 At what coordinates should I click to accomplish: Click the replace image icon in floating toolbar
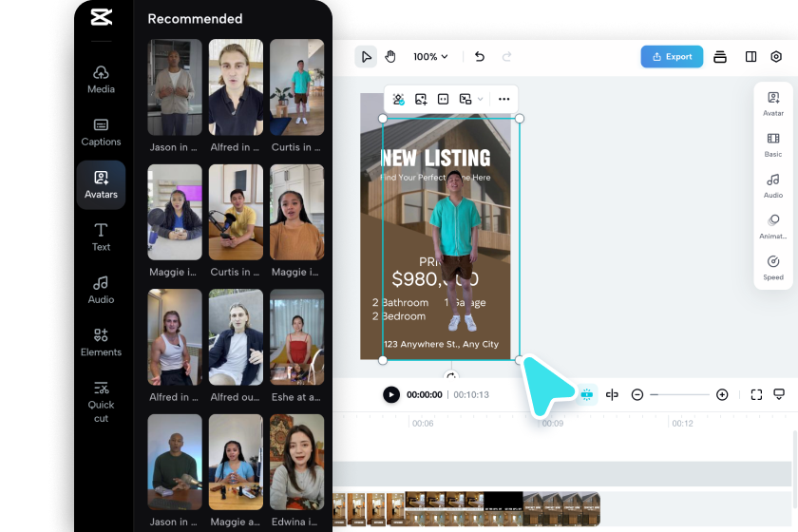[x=421, y=99]
